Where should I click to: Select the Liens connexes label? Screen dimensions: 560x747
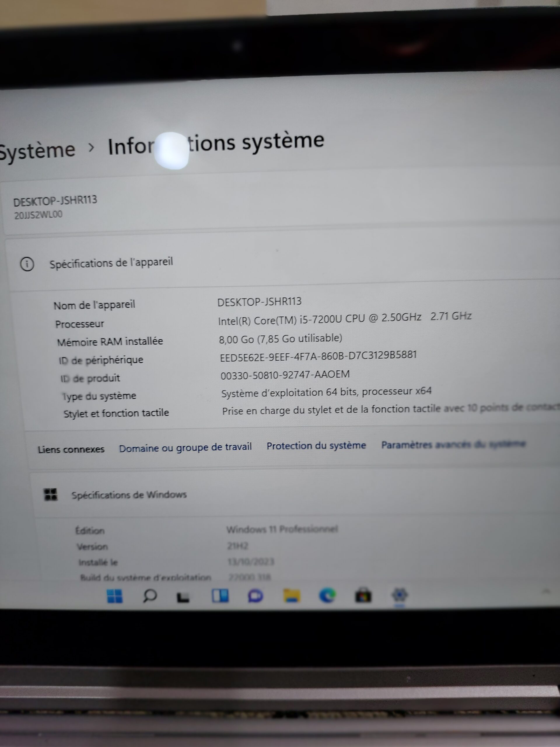[71, 449]
